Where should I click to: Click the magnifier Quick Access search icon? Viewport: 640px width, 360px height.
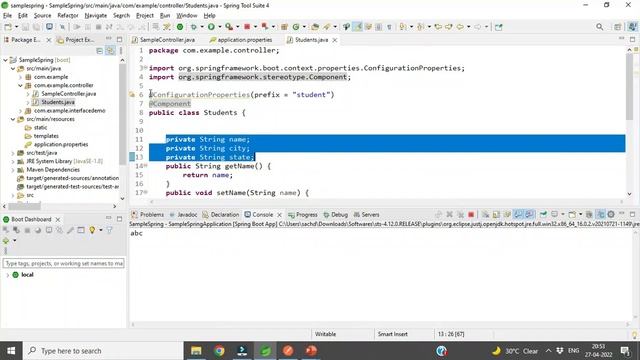tap(599, 27)
